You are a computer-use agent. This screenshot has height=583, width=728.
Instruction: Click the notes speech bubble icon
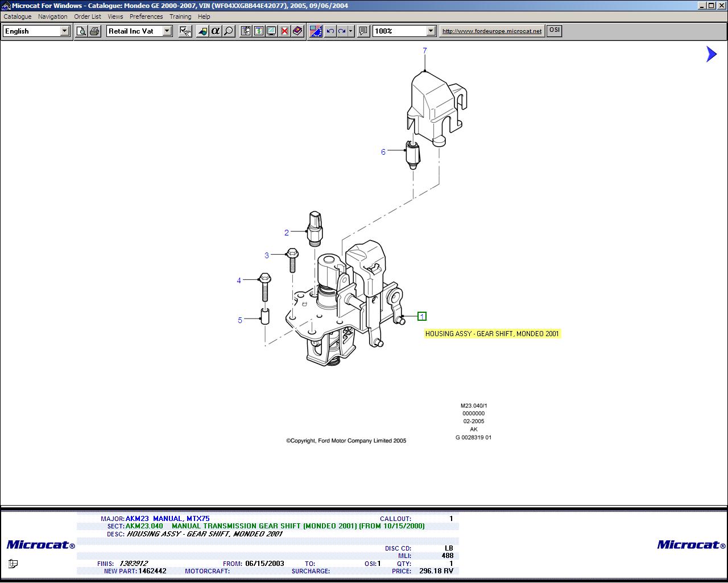(x=363, y=31)
